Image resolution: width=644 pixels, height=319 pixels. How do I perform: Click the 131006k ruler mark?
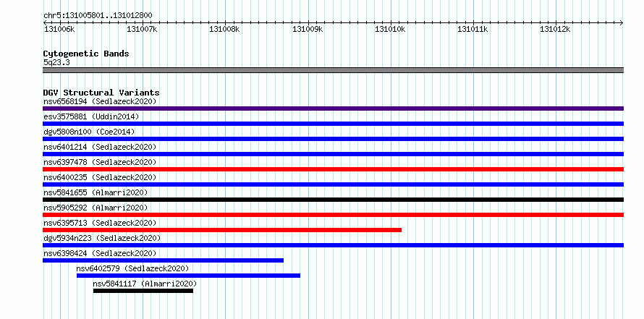pos(59,29)
